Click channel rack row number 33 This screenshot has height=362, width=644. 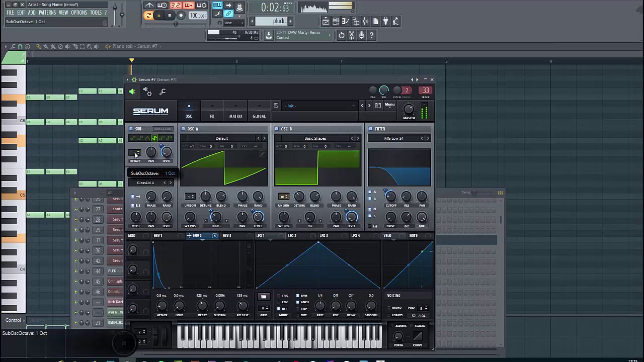(98, 240)
